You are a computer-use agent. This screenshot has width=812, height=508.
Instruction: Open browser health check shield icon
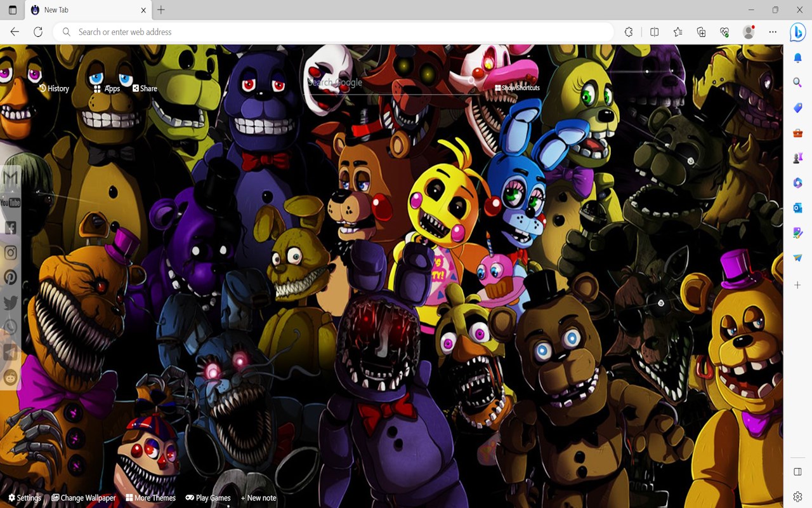[724, 32]
